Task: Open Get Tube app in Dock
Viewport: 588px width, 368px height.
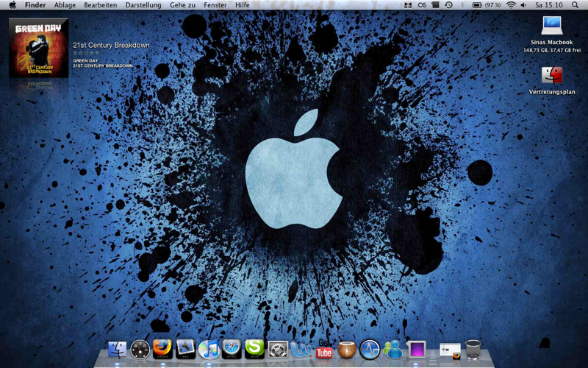Action: click(324, 349)
